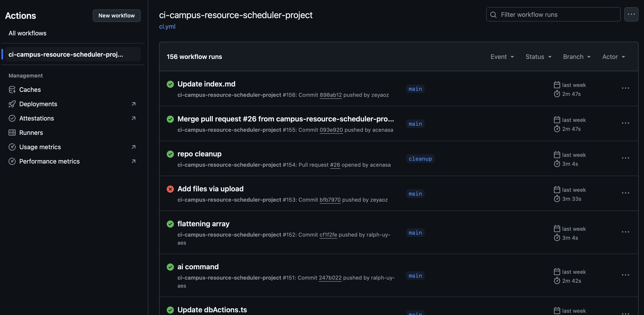Open Caches management page icon
The image size is (644, 315).
(12, 89)
